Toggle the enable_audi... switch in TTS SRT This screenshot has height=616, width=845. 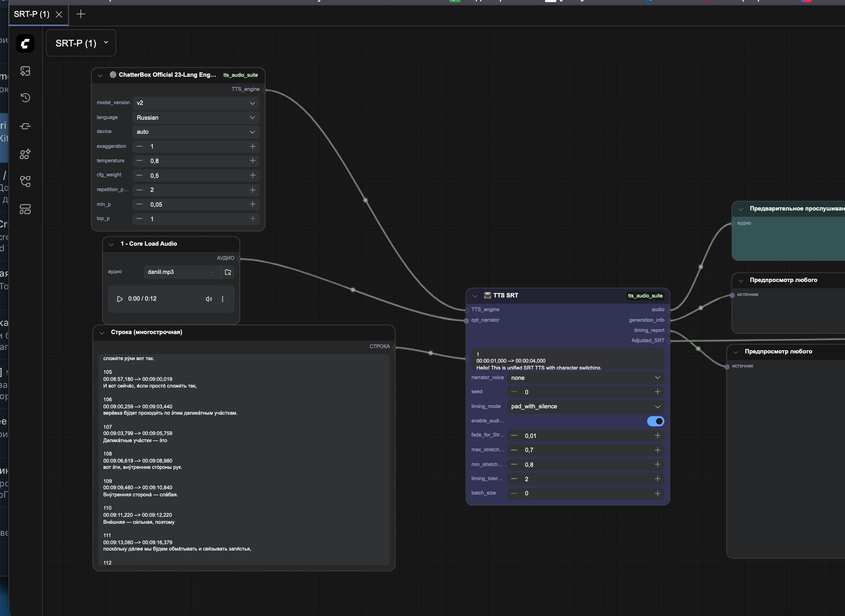[655, 421]
